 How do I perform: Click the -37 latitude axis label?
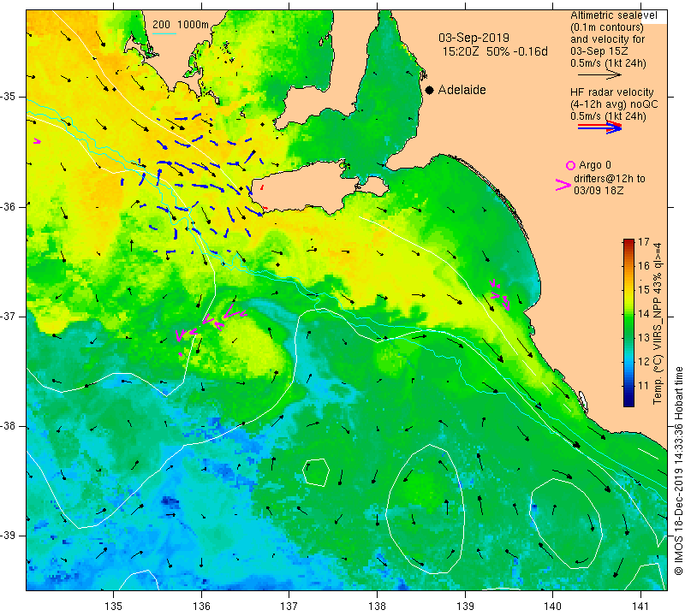(x=9, y=316)
